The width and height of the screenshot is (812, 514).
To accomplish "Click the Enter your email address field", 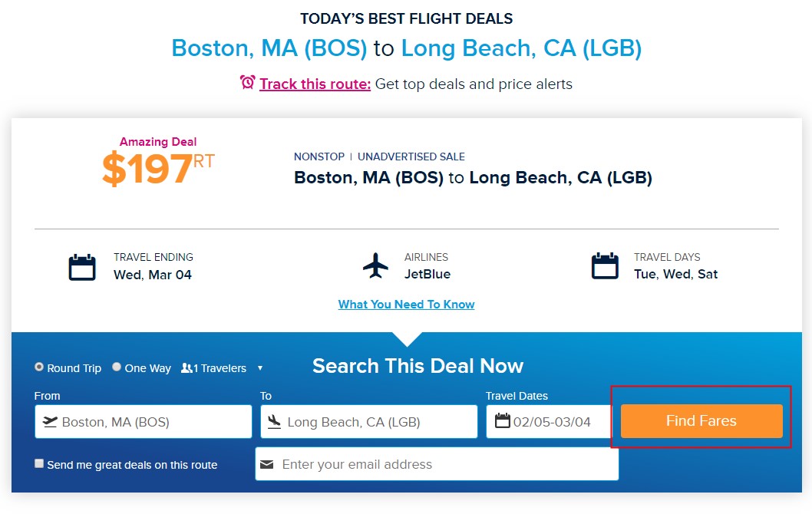I will coord(437,464).
